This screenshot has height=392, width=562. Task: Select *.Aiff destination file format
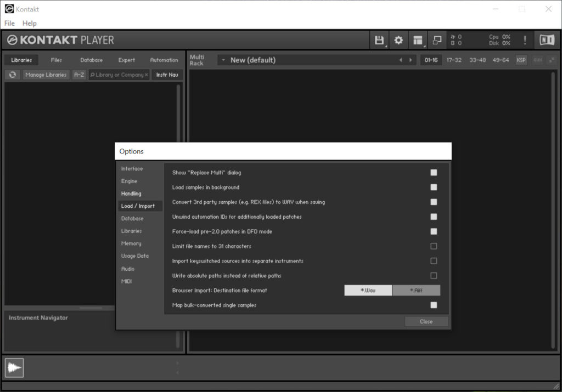[417, 291]
